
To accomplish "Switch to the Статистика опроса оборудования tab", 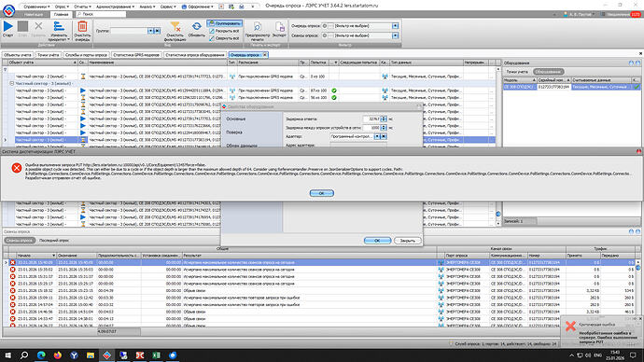I will point(195,55).
